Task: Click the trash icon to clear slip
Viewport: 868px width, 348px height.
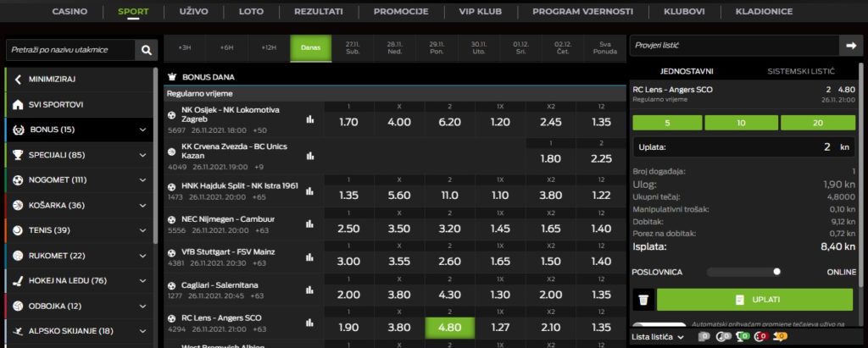Action: [x=643, y=300]
